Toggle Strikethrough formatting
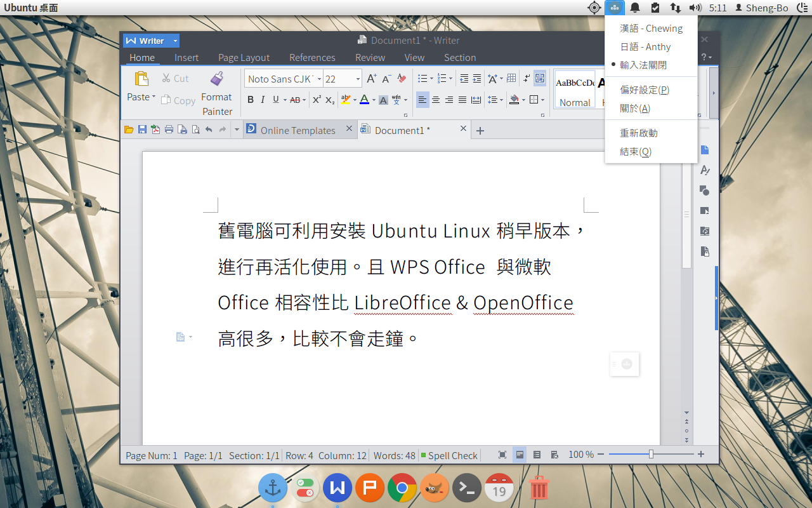This screenshot has height=508, width=812. 295,100
